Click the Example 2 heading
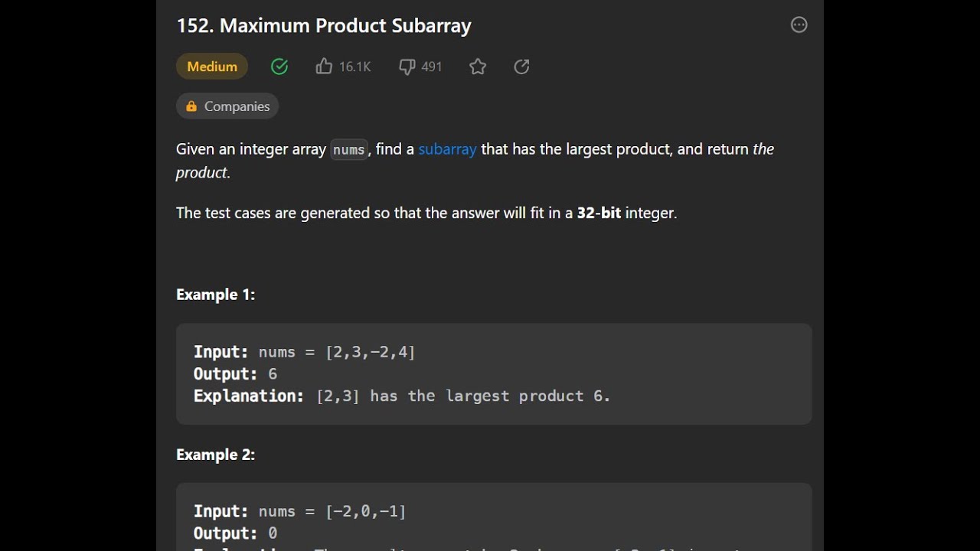This screenshot has height=551, width=980. coord(215,455)
